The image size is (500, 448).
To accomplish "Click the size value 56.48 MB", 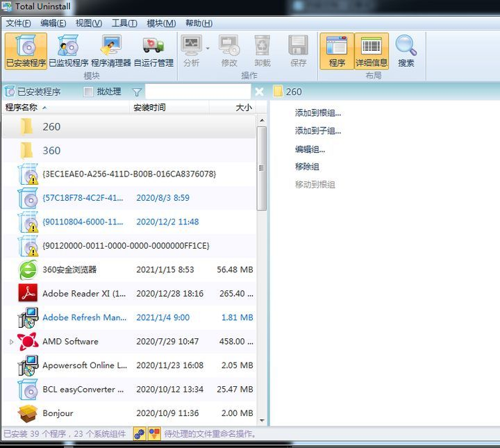I will pos(235,269).
